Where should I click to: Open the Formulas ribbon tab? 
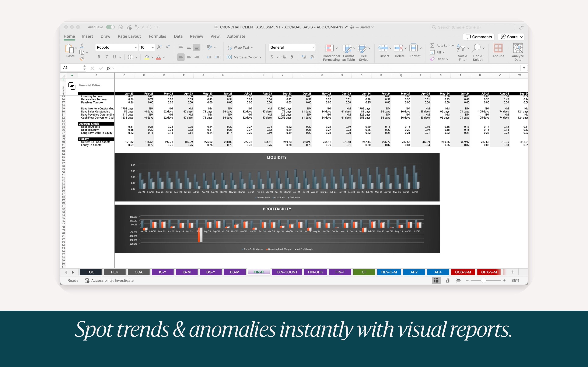[157, 36]
